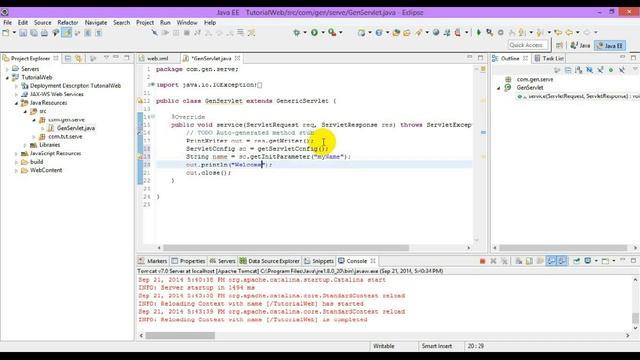
Task: Expand the Libraries node
Action: [25, 145]
